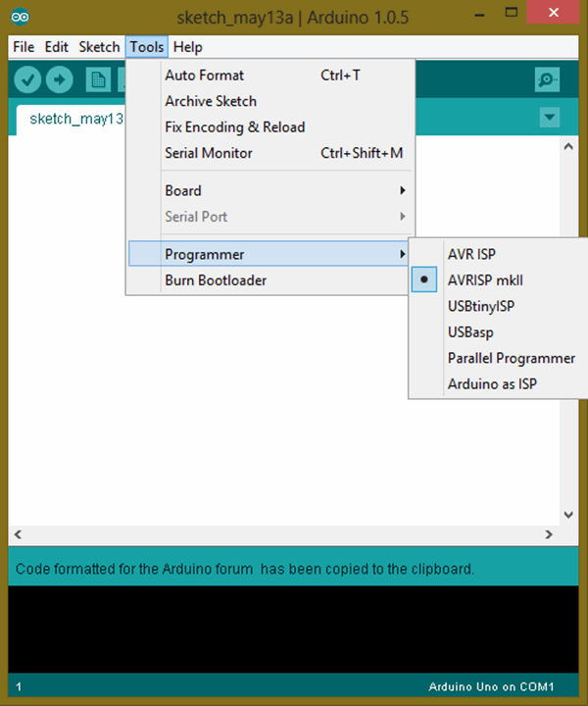This screenshot has width=588, height=706.
Task: Click the Arduino logo in title bar
Action: 21,17
